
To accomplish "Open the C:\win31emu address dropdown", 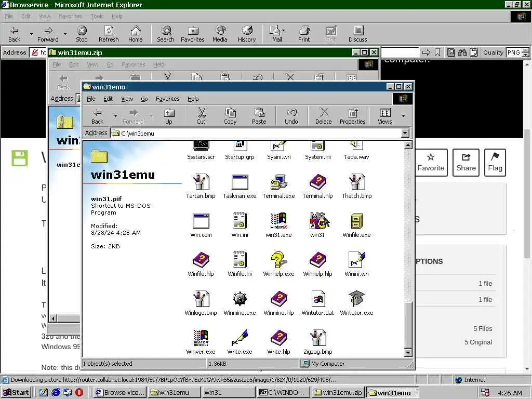I will (405, 133).
